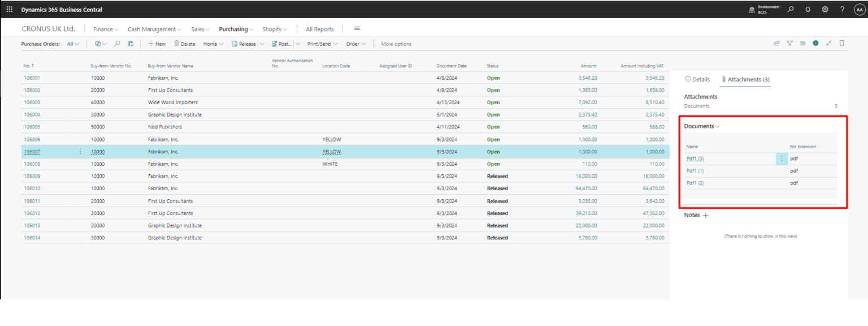Expand the Documents heading chevron
Screen dimensions: 868x326
[718, 126]
